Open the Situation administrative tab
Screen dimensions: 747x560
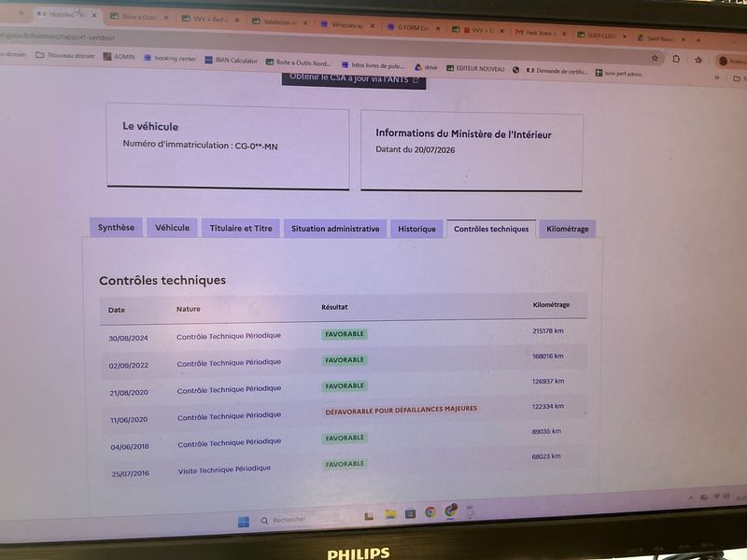pyautogui.click(x=335, y=229)
